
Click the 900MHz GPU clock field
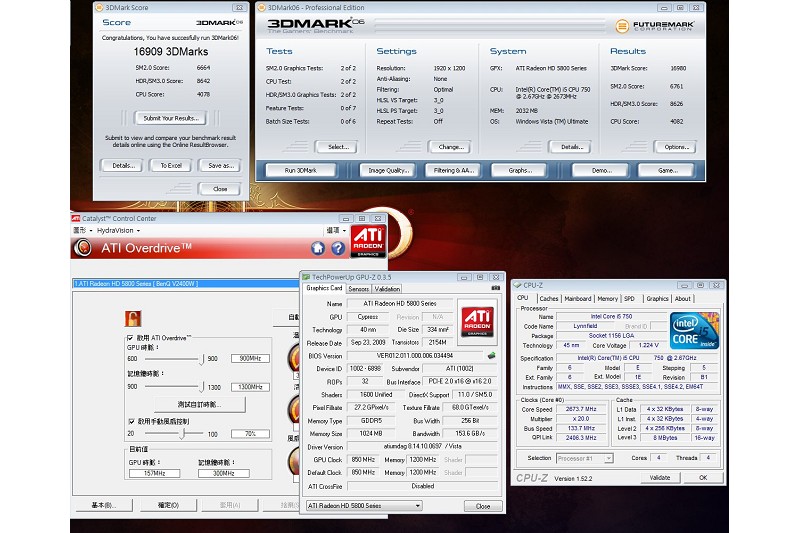click(x=250, y=359)
